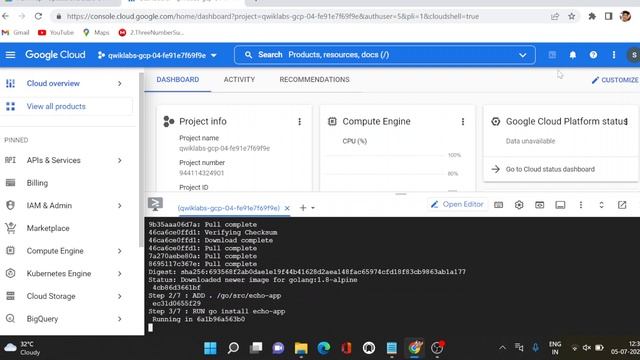Expand APIs & Services submenu arrow

(120, 160)
